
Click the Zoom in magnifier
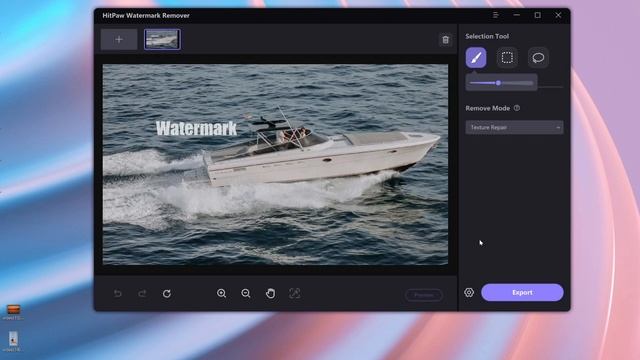point(221,293)
